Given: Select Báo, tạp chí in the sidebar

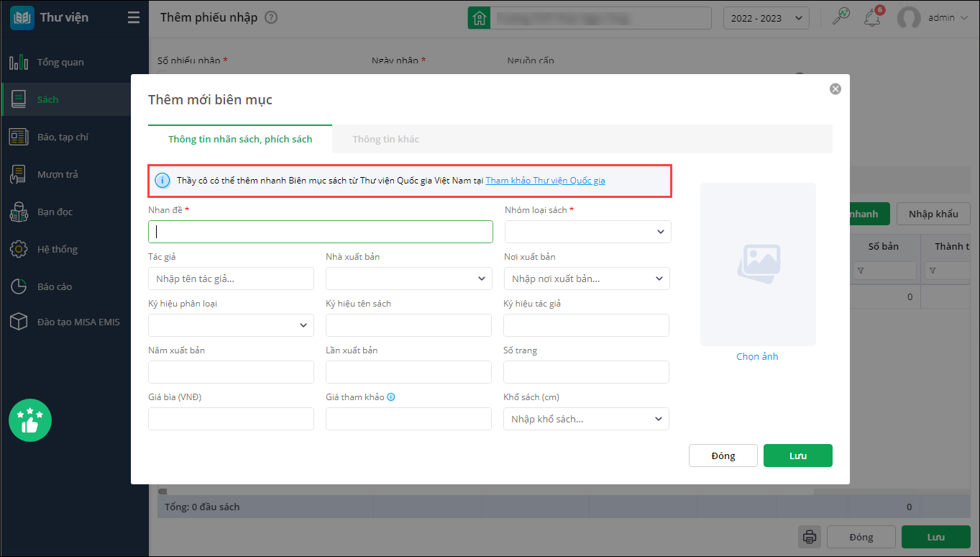Looking at the screenshot, I should (x=63, y=137).
